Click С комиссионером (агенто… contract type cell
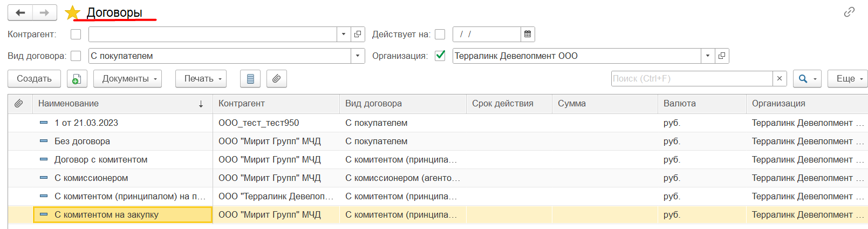Viewport: 868px width, 229px height. pyautogui.click(x=403, y=178)
